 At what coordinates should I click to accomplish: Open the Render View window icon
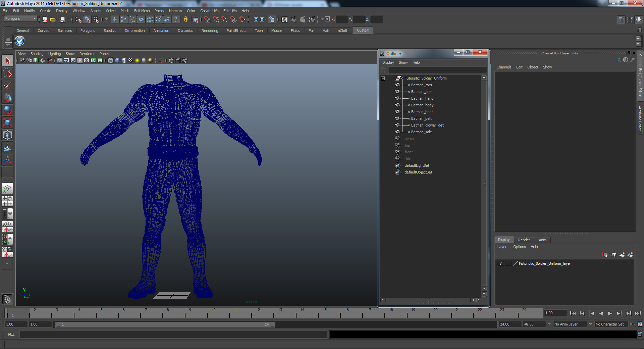coord(284,19)
